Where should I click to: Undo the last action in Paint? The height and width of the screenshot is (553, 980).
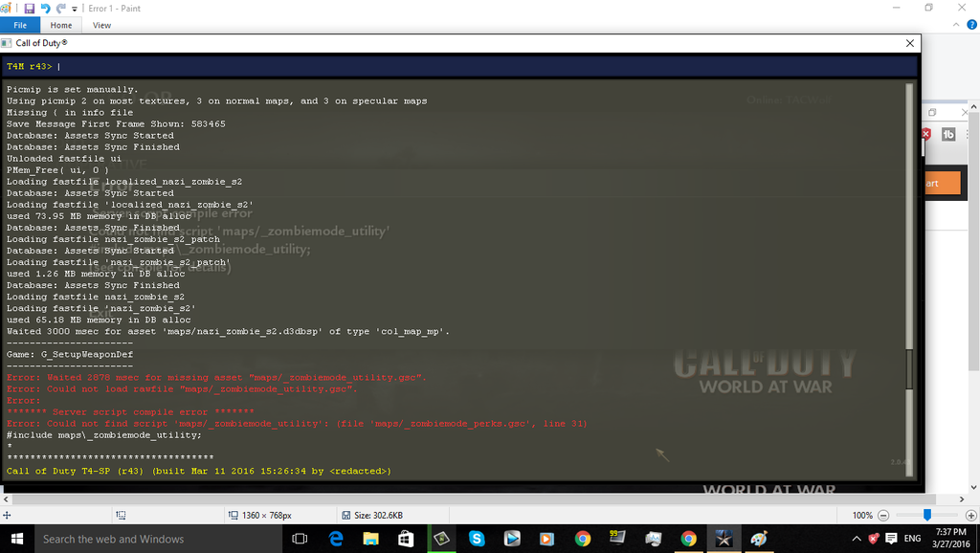(x=45, y=8)
